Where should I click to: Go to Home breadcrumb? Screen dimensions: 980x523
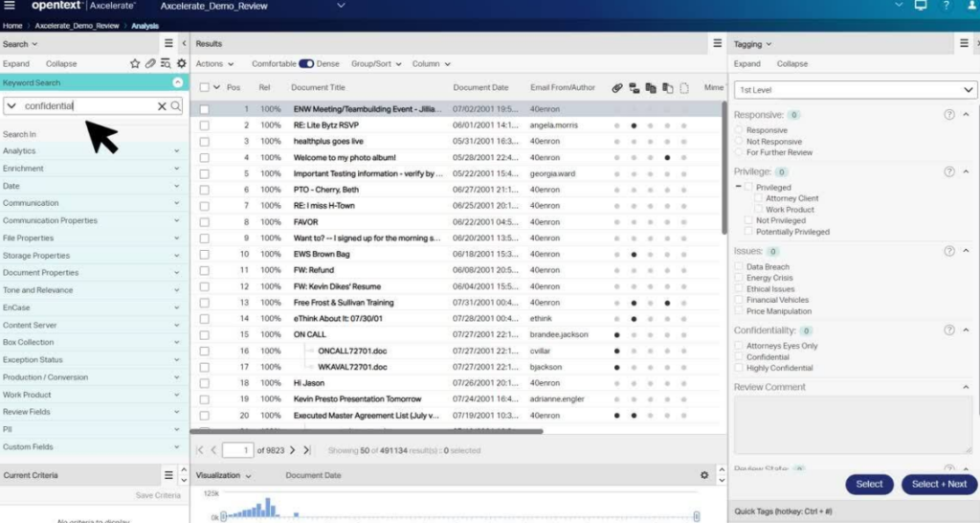(x=12, y=26)
